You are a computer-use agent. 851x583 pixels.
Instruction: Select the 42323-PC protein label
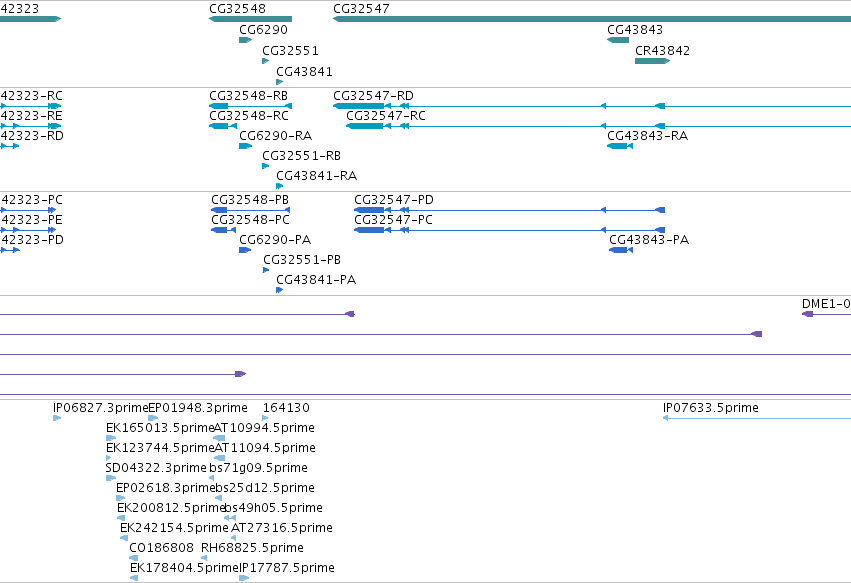pyautogui.click(x=31, y=200)
